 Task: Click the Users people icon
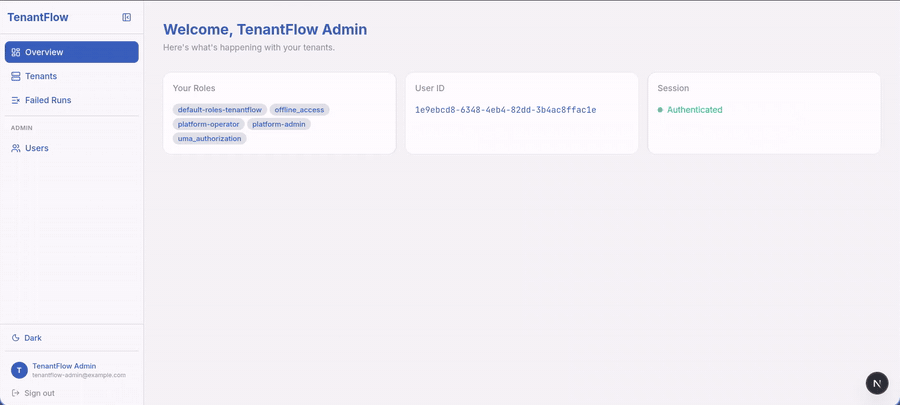[15, 148]
